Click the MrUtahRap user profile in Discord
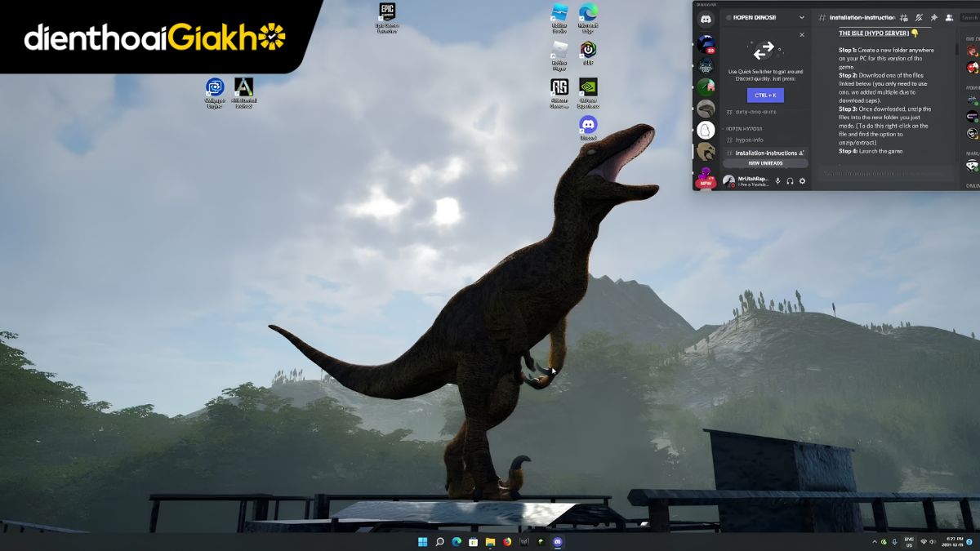980x551 pixels. (x=747, y=181)
